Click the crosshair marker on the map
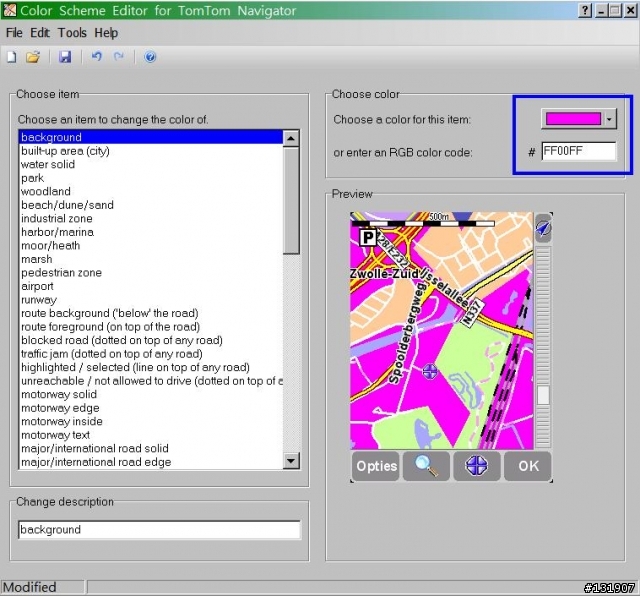 (x=430, y=371)
